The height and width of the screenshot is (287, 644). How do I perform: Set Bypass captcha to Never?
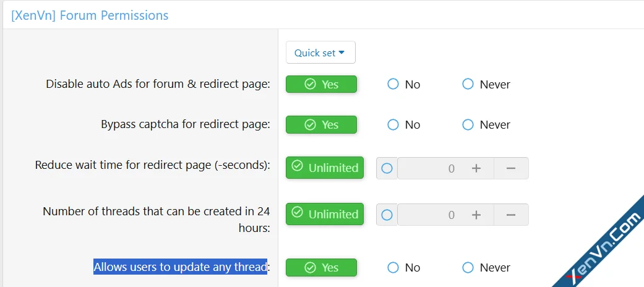point(468,124)
